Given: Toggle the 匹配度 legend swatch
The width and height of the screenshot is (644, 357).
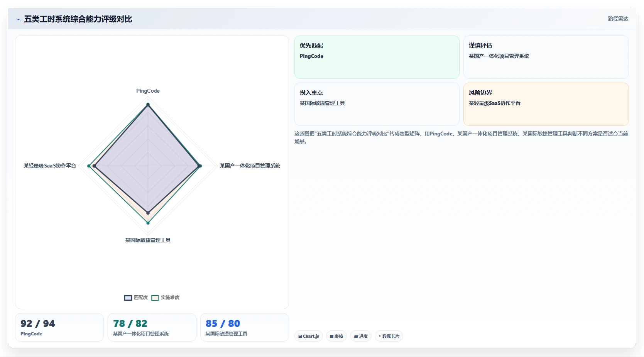Looking at the screenshot, I should coord(128,298).
